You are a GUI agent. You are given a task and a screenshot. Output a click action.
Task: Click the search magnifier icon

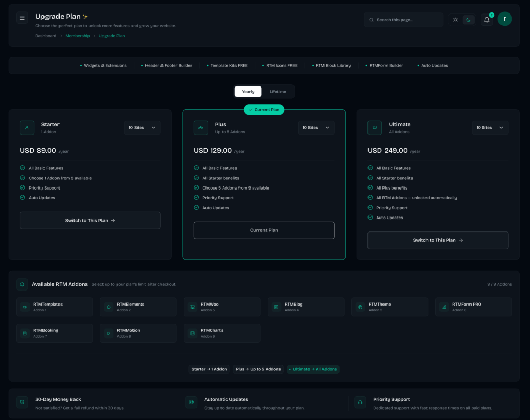point(371,20)
